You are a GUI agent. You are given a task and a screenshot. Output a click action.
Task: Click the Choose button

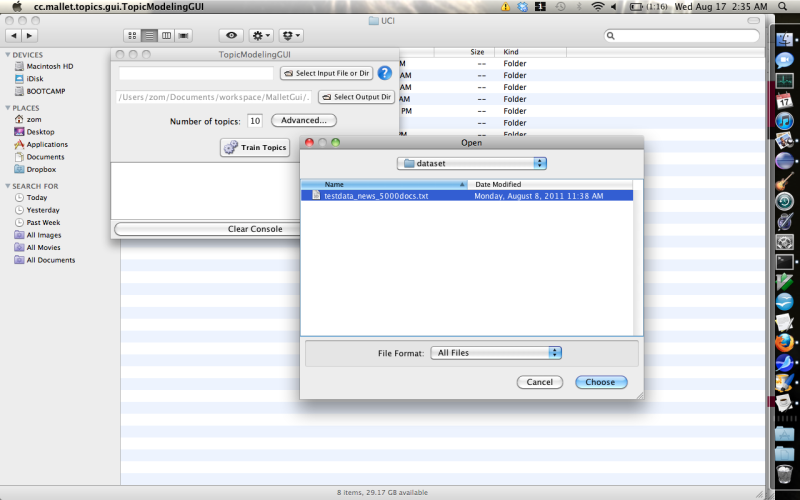[x=600, y=382]
